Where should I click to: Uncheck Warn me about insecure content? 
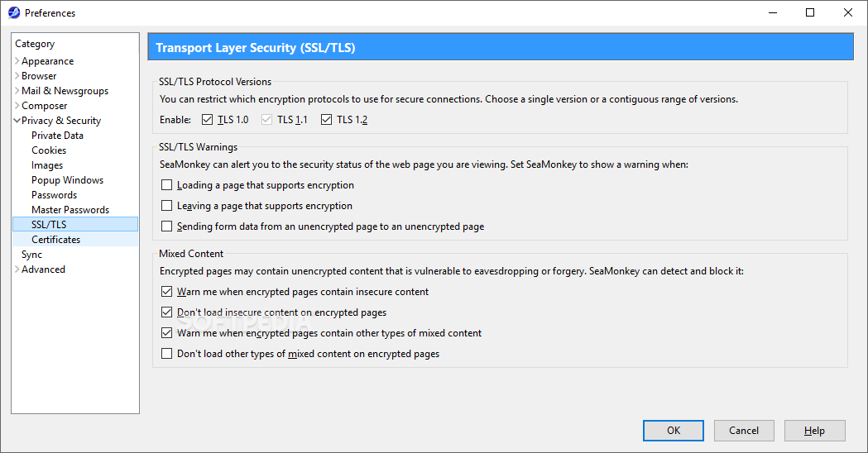tap(166, 292)
